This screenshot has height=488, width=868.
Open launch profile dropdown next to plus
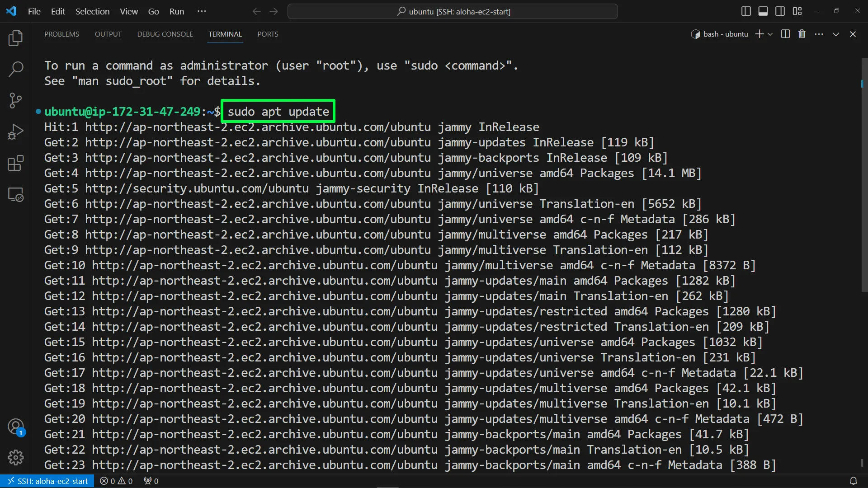click(770, 34)
